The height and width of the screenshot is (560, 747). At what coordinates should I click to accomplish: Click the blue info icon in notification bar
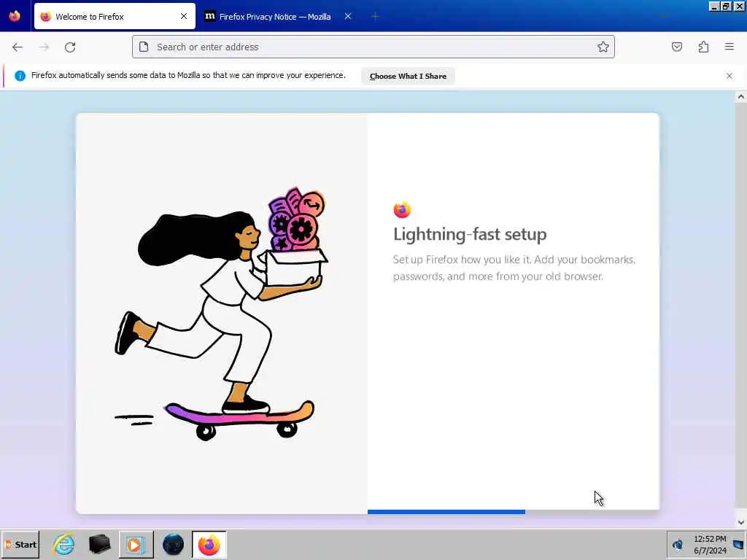[x=20, y=76]
